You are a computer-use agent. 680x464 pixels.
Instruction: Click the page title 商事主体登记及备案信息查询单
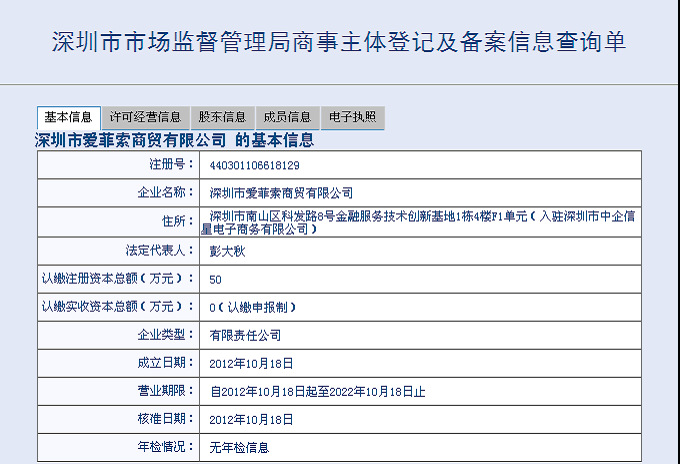click(x=340, y=42)
